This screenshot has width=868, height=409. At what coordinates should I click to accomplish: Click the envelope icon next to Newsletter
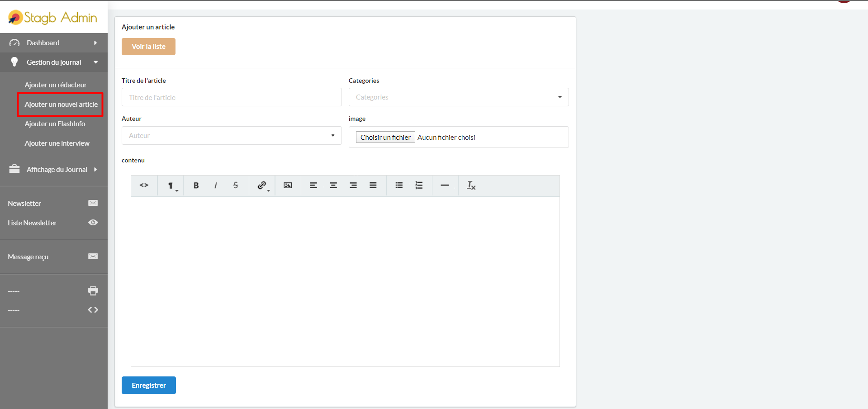click(x=93, y=203)
